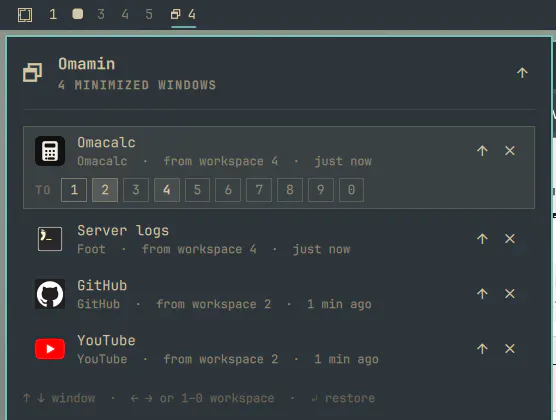Image resolution: width=556 pixels, height=420 pixels.
Task: Choose workspace 1 in the TO row
Action: pos(74,190)
